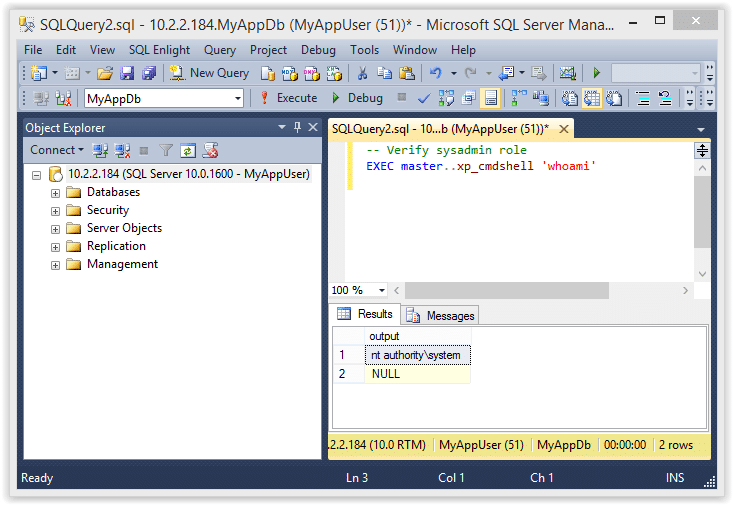Image resolution: width=733 pixels, height=505 pixels.
Task: Click the split editor handle icon
Action: (702, 150)
